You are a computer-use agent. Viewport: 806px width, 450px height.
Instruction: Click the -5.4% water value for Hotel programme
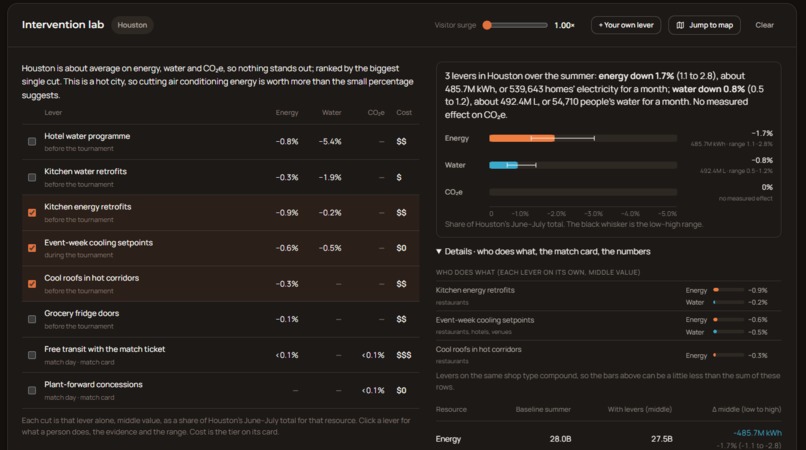coord(330,141)
